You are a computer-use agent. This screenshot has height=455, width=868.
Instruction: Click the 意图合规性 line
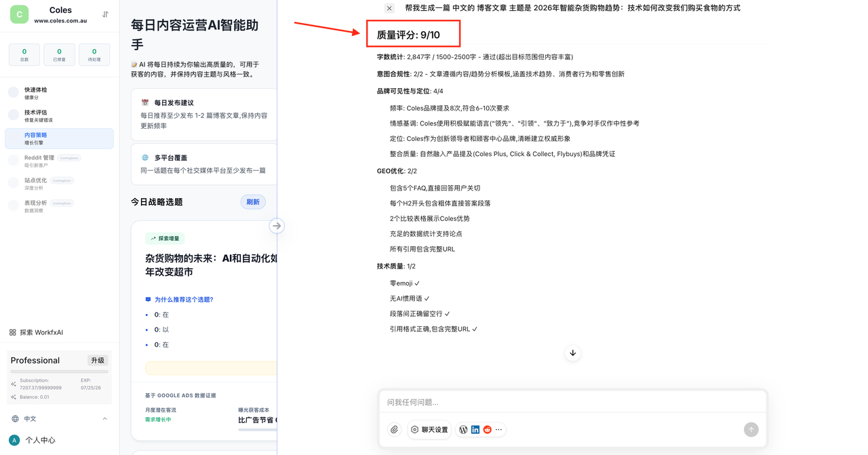(x=500, y=74)
